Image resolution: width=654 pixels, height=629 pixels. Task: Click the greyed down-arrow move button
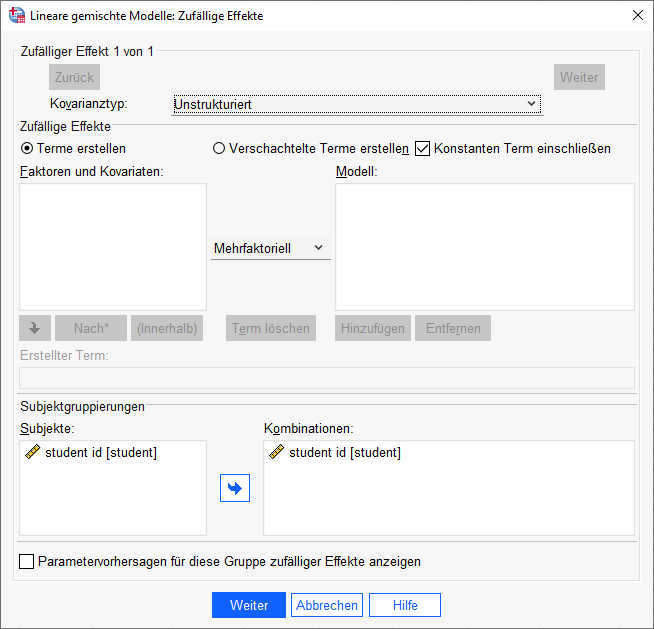point(35,328)
